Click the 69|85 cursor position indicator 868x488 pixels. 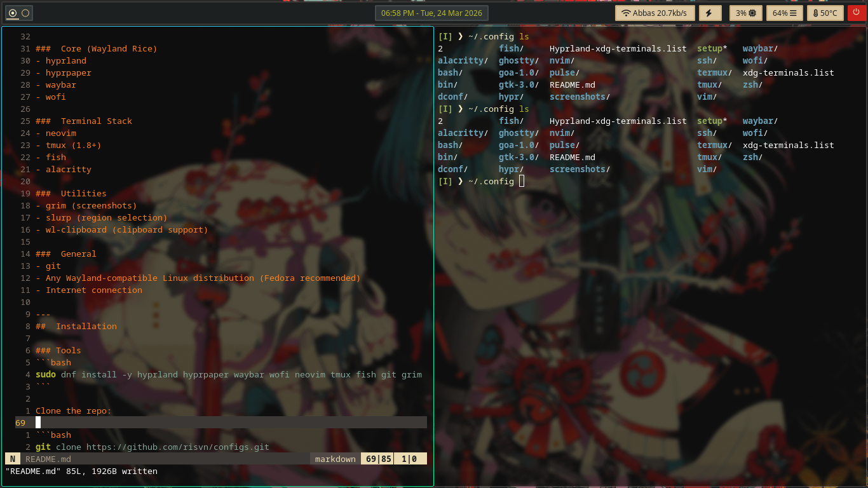[376, 458]
